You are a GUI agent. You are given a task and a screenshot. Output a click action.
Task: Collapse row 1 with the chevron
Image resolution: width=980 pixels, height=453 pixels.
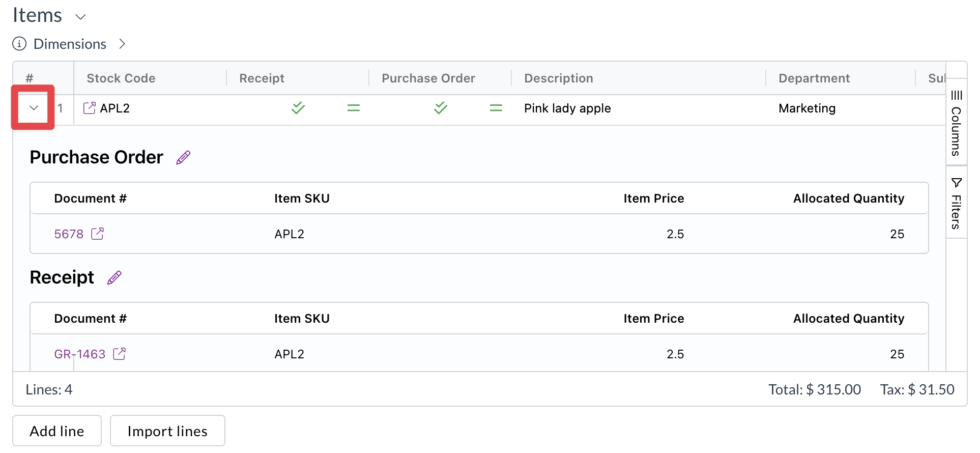34,108
